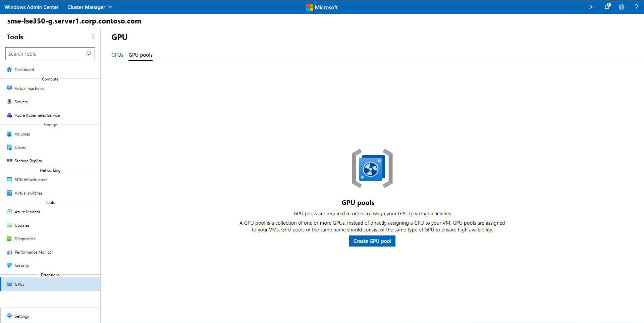Switch to the GPUs tab
This screenshot has height=323, width=644.
tap(117, 55)
